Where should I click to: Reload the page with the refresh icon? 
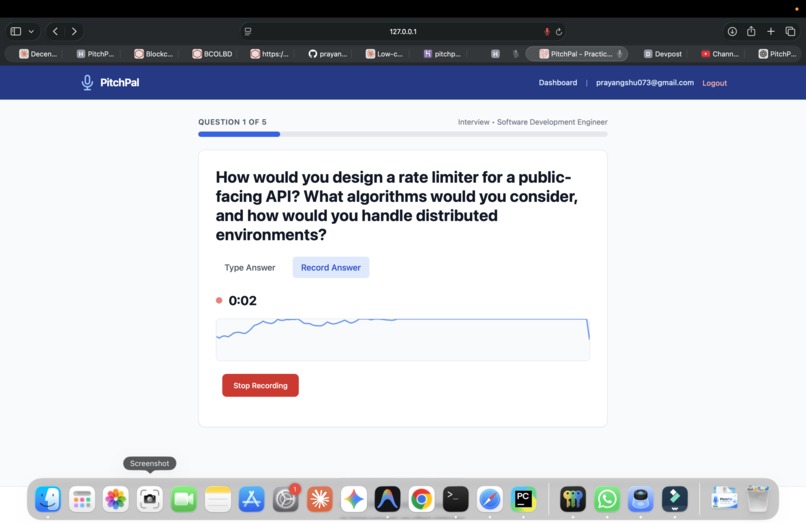pos(559,31)
